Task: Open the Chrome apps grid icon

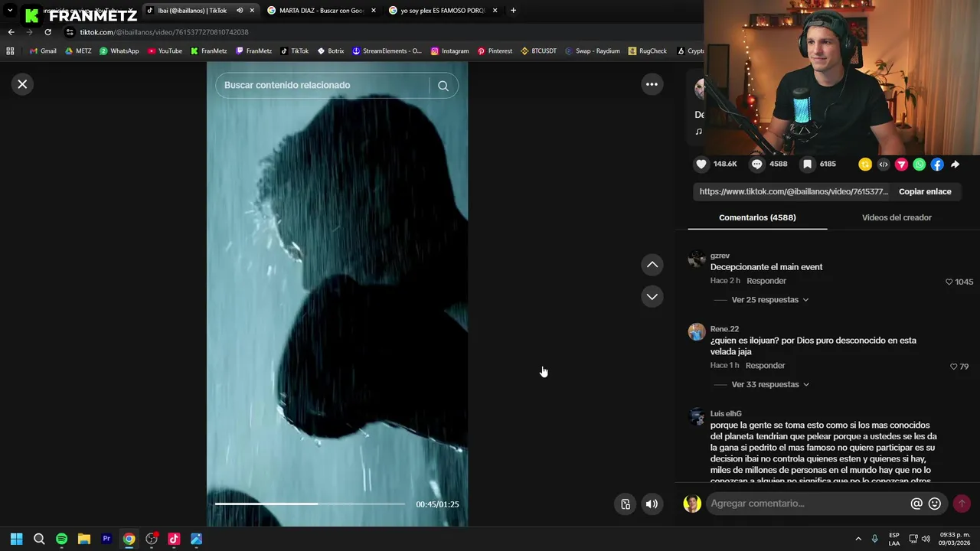Action: (10, 51)
